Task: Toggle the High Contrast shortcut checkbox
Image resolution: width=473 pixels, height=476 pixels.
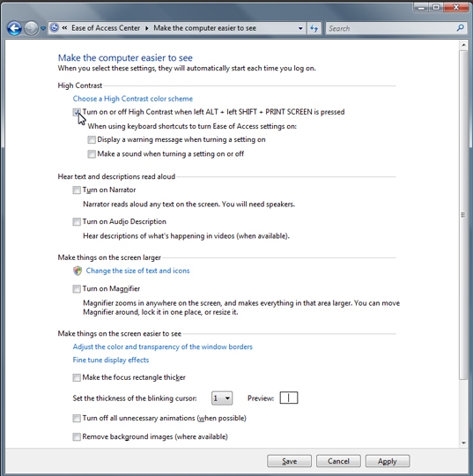Action: coord(77,112)
